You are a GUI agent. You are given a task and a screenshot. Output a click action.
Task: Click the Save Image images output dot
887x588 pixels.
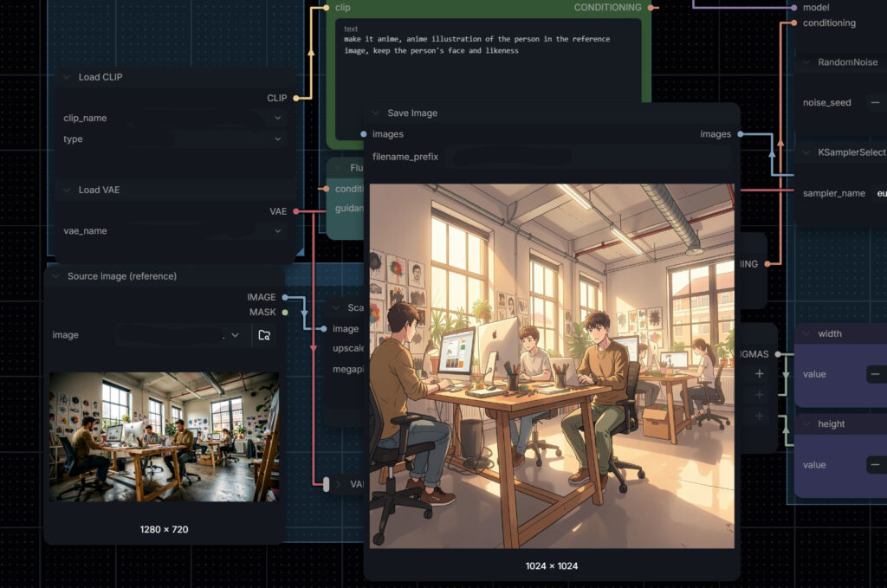pos(741,134)
